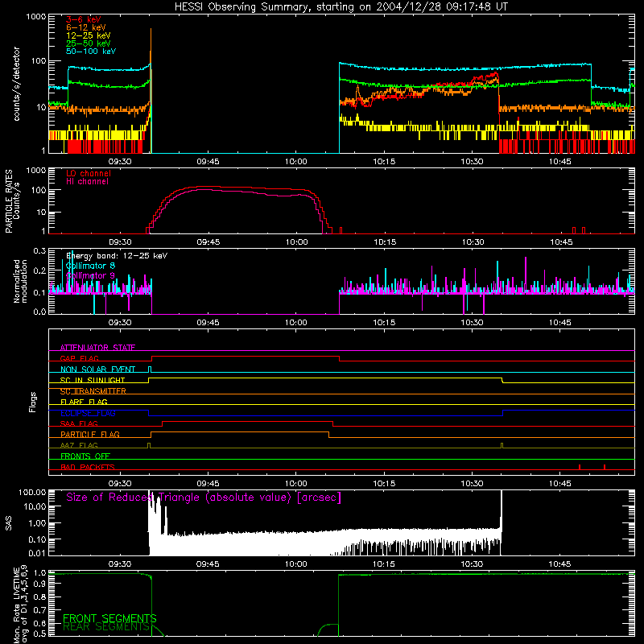This screenshot has width=644, height=644.
Task: Click the '0.3' y-axis tick in the modulation panel
Action: 39,250
